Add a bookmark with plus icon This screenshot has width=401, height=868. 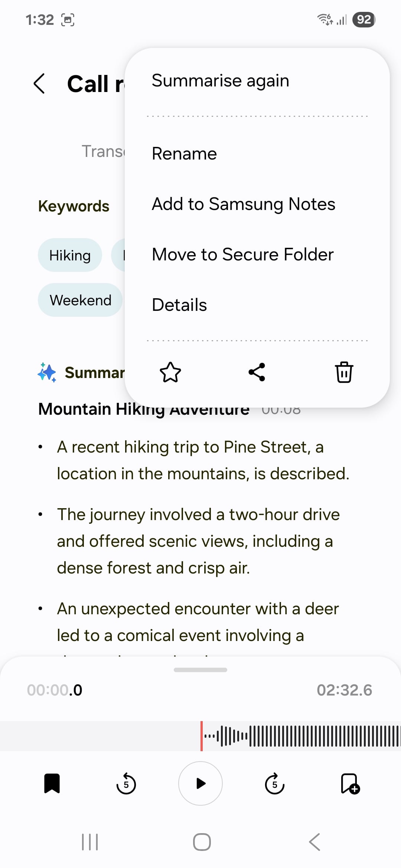pyautogui.click(x=350, y=783)
